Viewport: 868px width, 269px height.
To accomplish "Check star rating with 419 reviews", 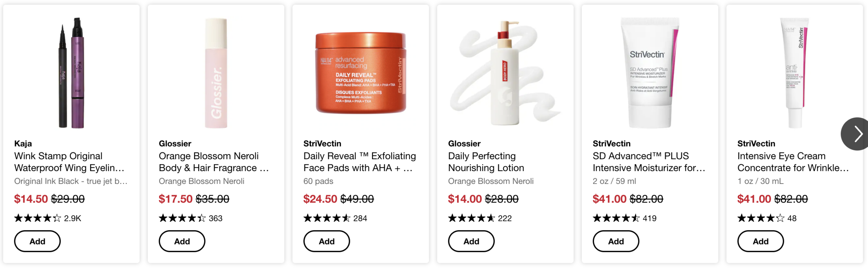I will point(625,218).
